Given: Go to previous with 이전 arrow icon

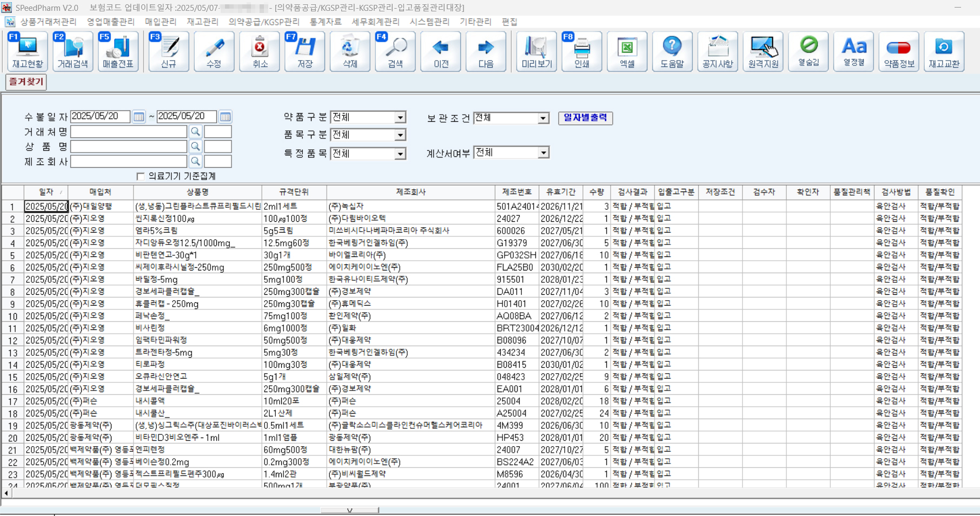Looking at the screenshot, I should coord(441,51).
